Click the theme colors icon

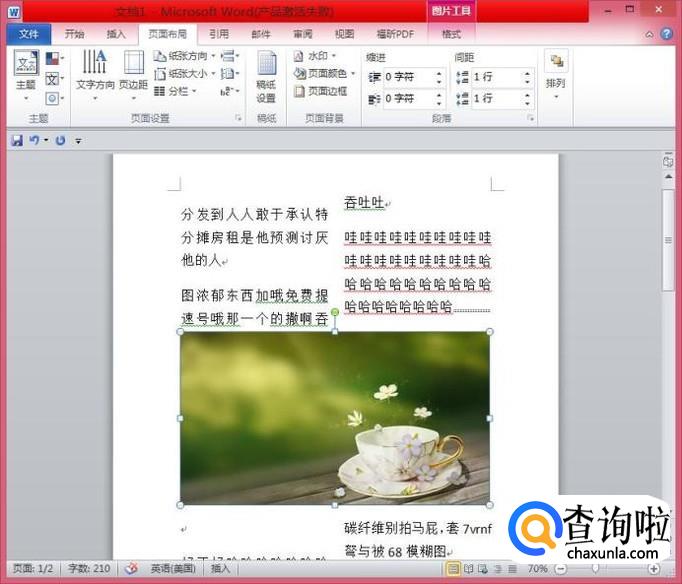(x=53, y=58)
